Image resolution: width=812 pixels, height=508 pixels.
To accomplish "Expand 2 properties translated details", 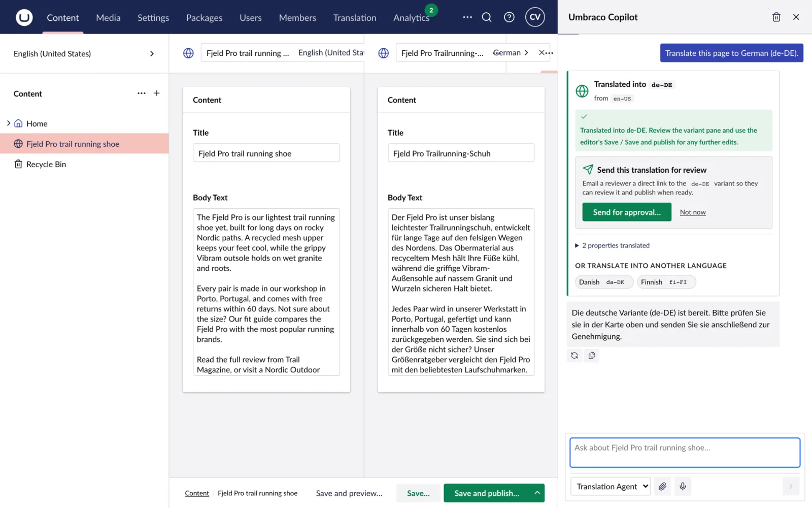I will point(612,245).
